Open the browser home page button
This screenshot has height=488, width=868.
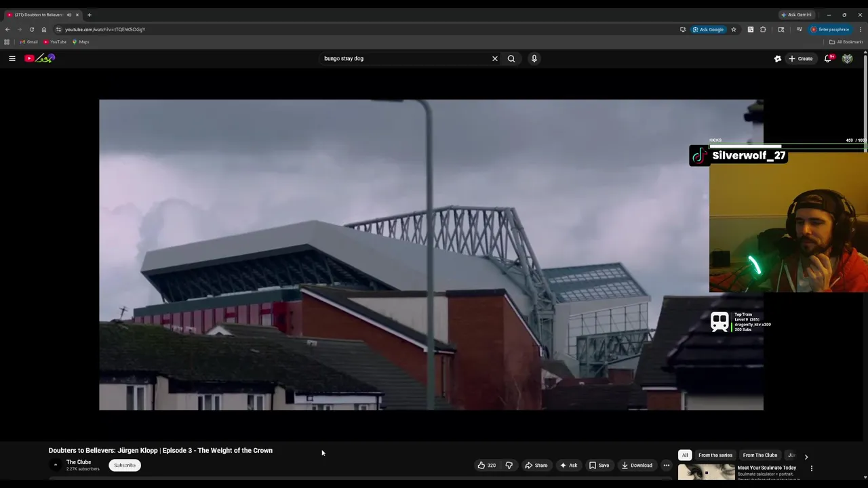(x=44, y=29)
